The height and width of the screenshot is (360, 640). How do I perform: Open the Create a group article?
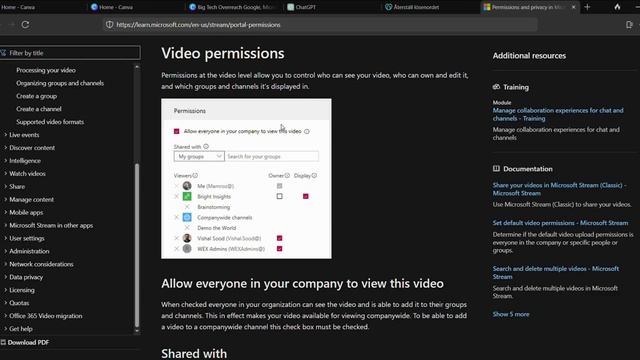(x=36, y=96)
